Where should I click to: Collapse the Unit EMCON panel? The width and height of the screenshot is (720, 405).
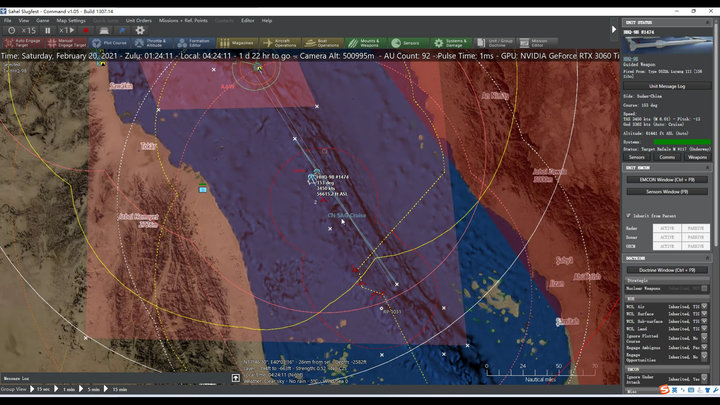(708, 168)
